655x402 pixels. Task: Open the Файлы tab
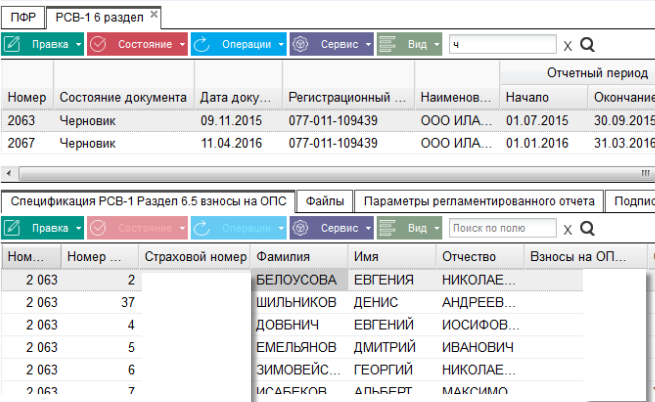point(325,201)
